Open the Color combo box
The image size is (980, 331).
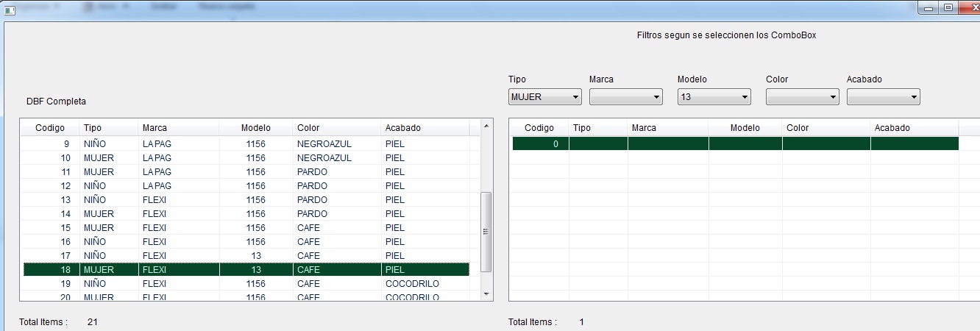802,96
